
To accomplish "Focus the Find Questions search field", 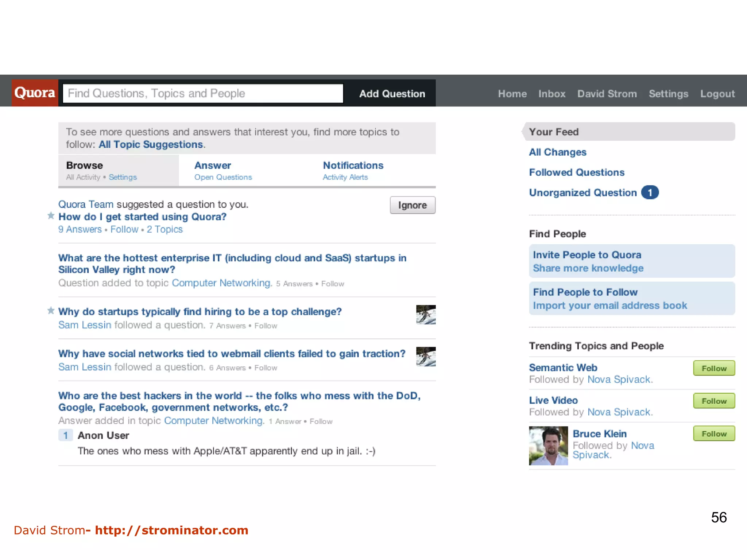I will 203,93.
